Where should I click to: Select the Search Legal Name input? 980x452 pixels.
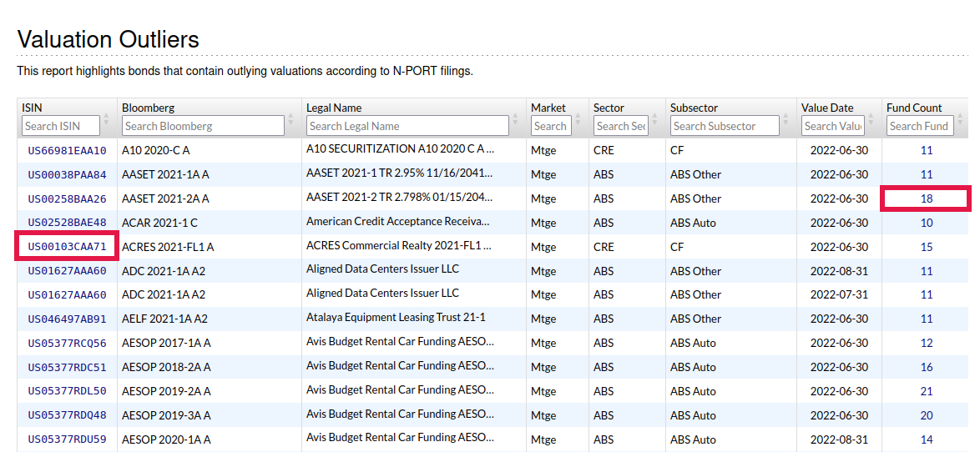[407, 126]
